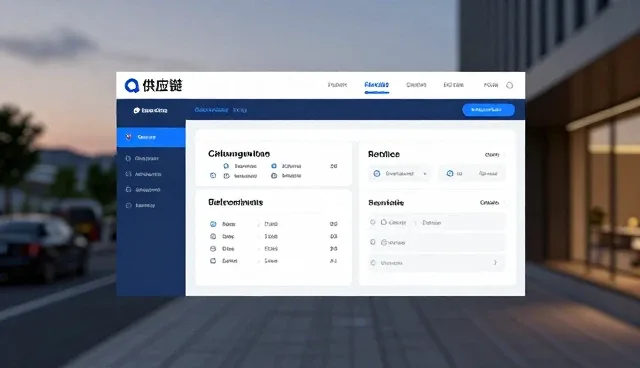The image size is (640, 368).
Task: Click the clock icon in the upper-right card dropdown
Action: [377, 174]
